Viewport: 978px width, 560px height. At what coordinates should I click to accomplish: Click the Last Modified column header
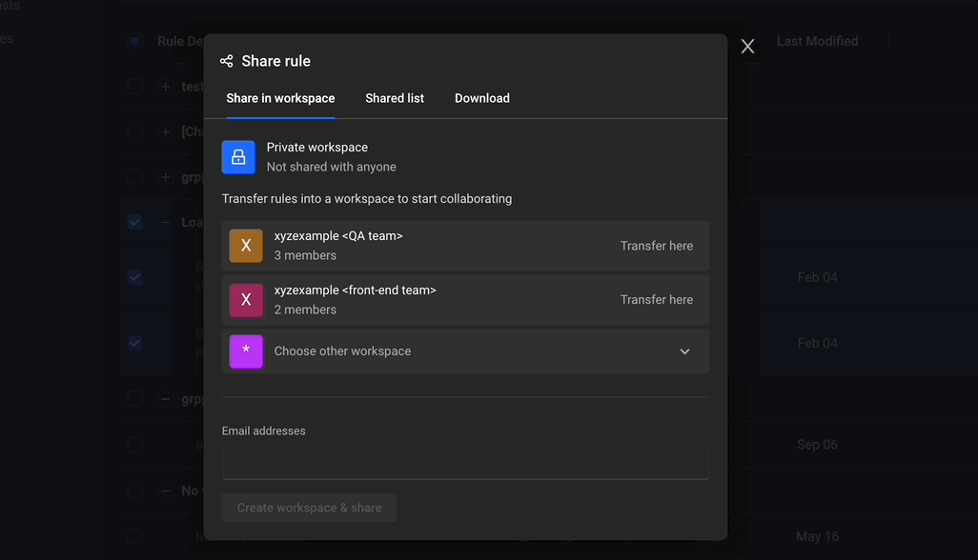(817, 41)
